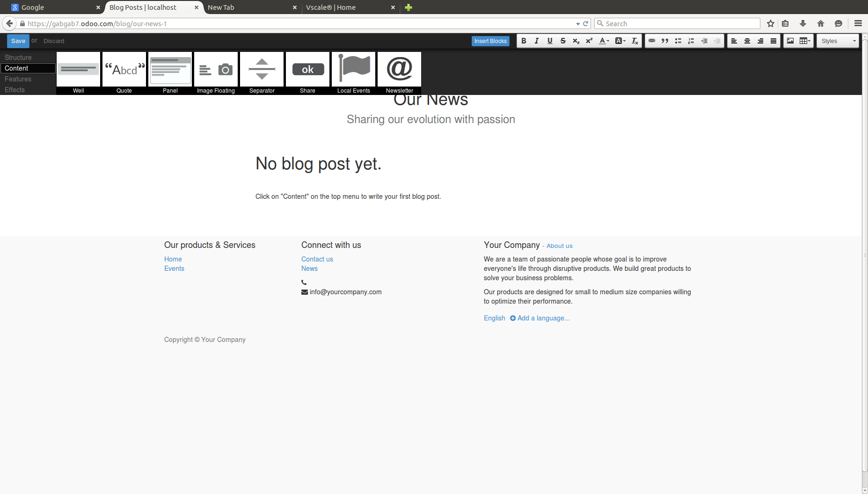
Task: Click the remove format icon
Action: (x=635, y=41)
